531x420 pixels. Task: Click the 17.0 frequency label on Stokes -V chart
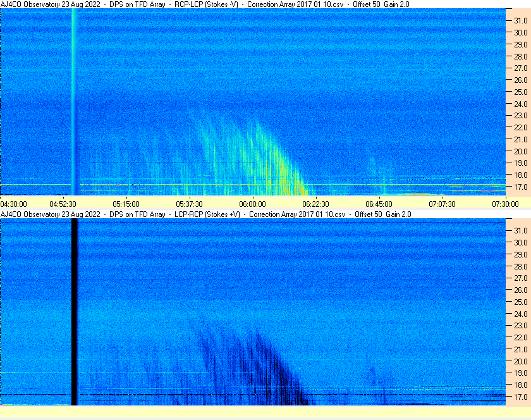click(x=521, y=187)
